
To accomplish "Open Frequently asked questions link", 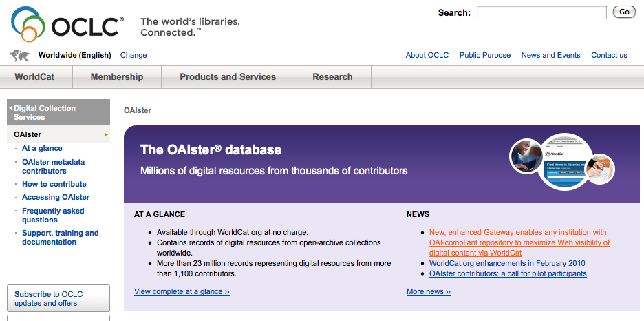I will point(53,216).
